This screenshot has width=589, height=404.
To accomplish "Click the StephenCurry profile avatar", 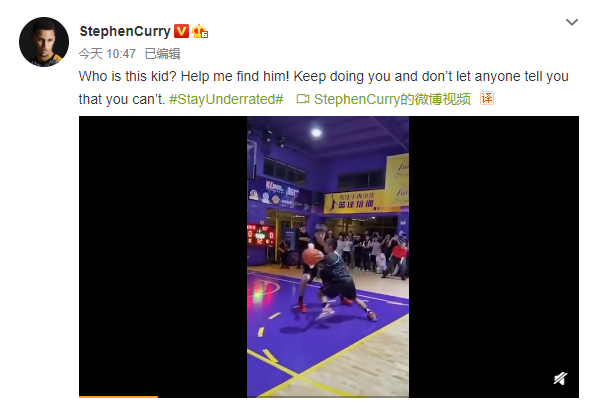I will 44,42.
